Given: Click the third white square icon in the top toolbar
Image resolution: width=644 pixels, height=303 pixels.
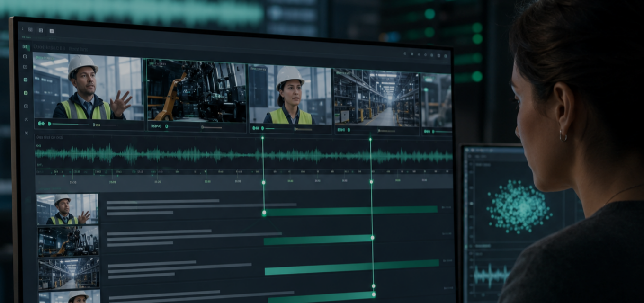Looking at the screenshot, I should coord(52,31).
